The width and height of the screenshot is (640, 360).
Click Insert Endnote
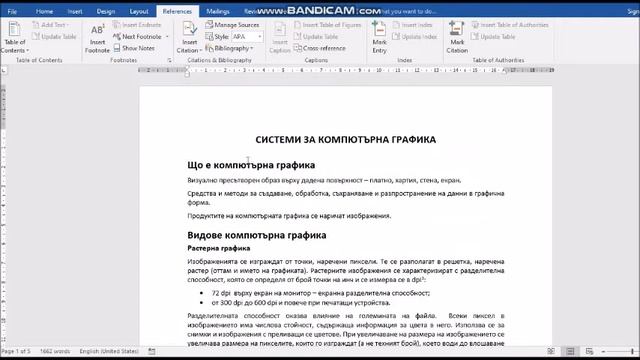click(137, 25)
